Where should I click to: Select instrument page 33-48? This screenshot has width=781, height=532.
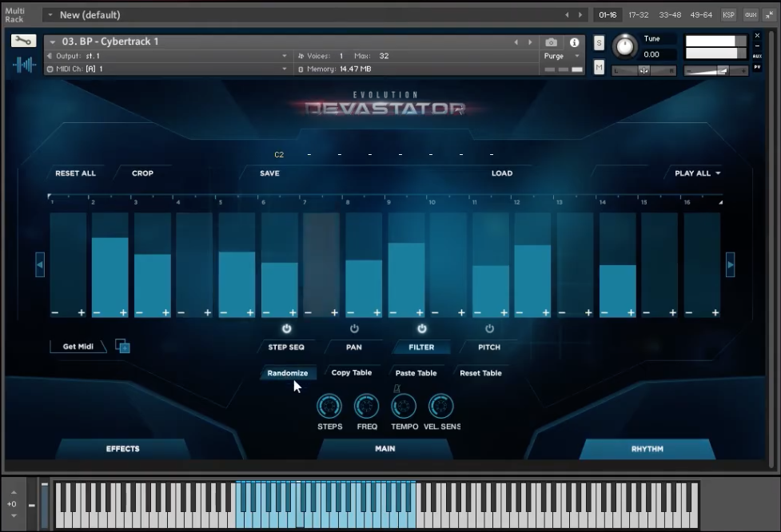point(670,15)
